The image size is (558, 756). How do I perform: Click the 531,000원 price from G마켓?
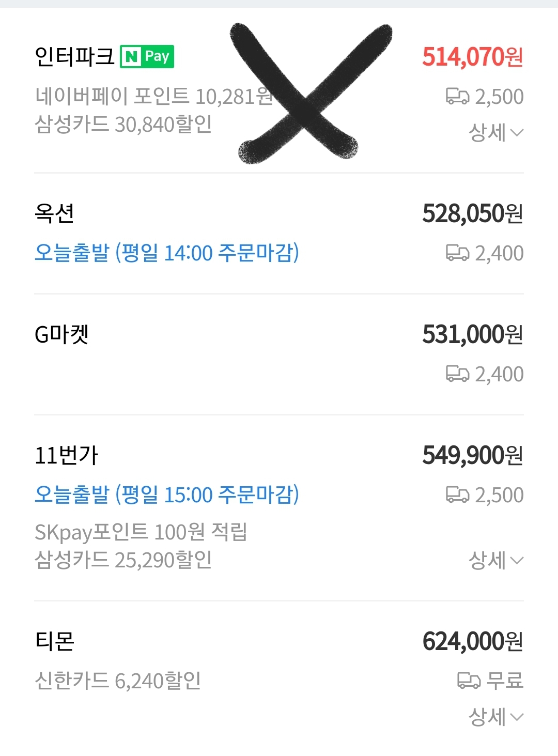pos(472,334)
